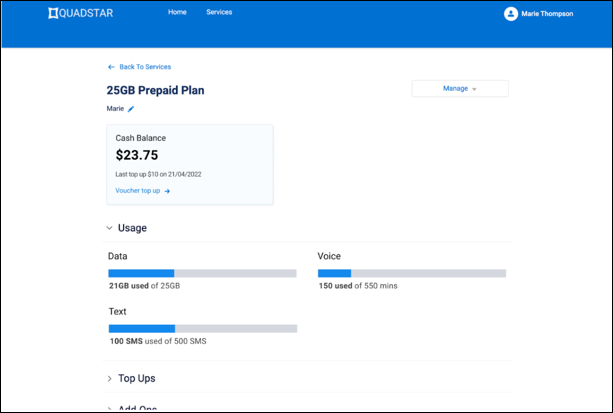Click the Marie Thompson user name
Image resolution: width=613 pixels, height=413 pixels.
[547, 14]
